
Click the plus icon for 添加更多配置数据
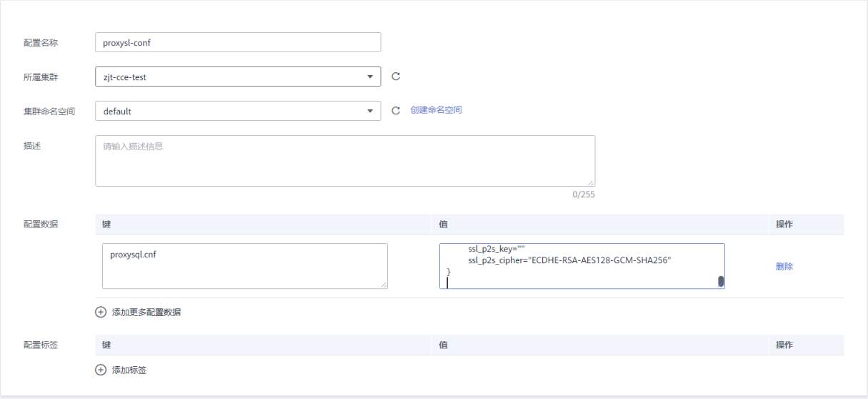101,312
